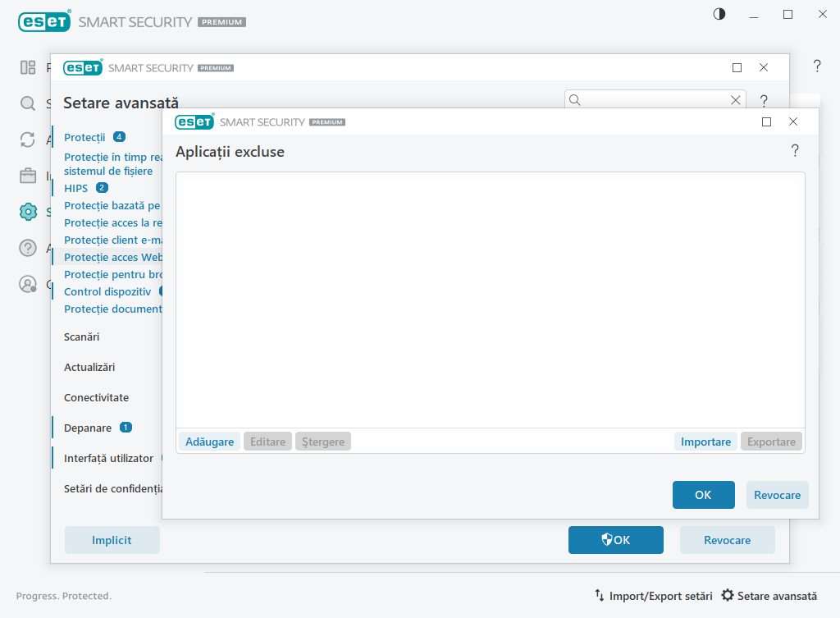Open the setup gear icon in main sidebar
Image resolution: width=840 pixels, height=618 pixels.
28,212
